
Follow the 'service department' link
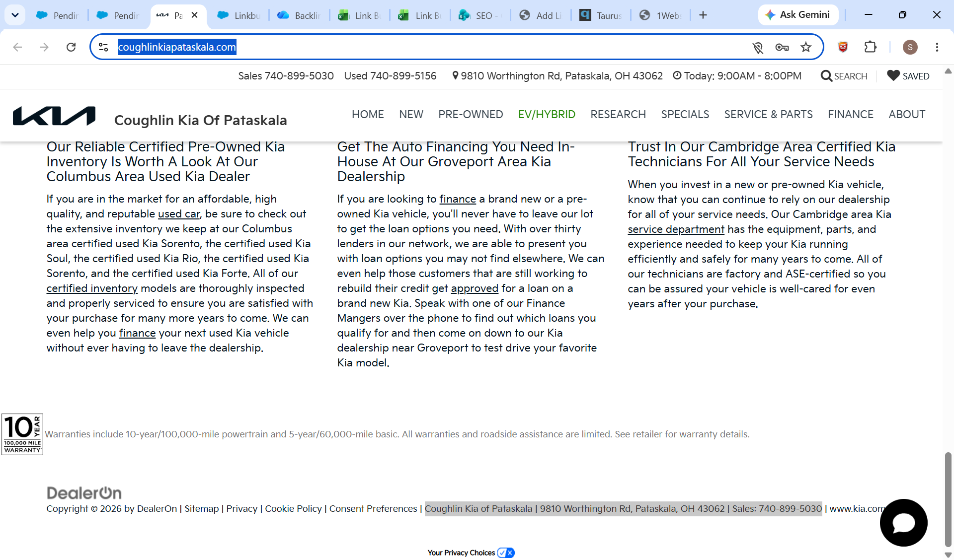point(676,229)
